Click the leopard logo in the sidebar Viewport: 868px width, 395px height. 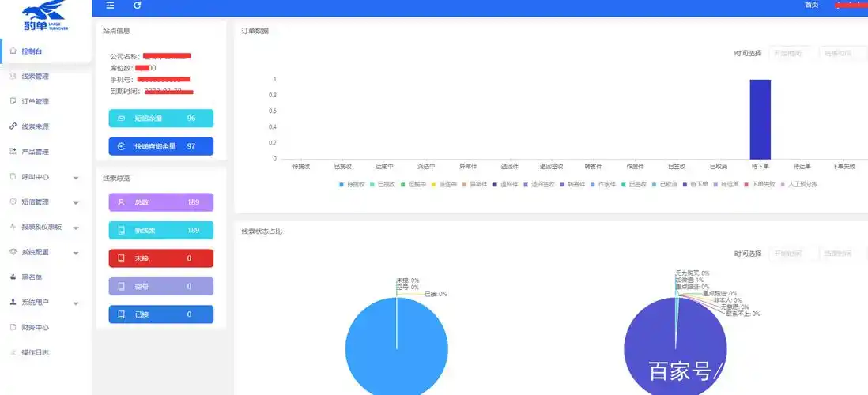coord(45,16)
